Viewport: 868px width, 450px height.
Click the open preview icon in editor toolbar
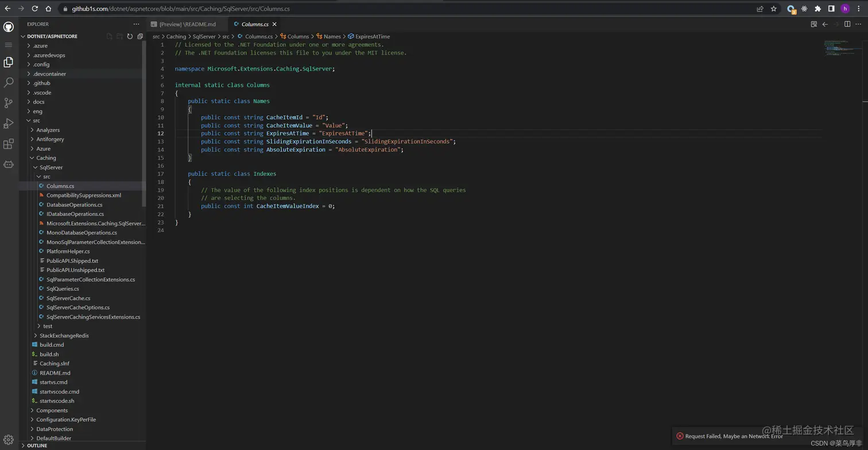(x=813, y=24)
